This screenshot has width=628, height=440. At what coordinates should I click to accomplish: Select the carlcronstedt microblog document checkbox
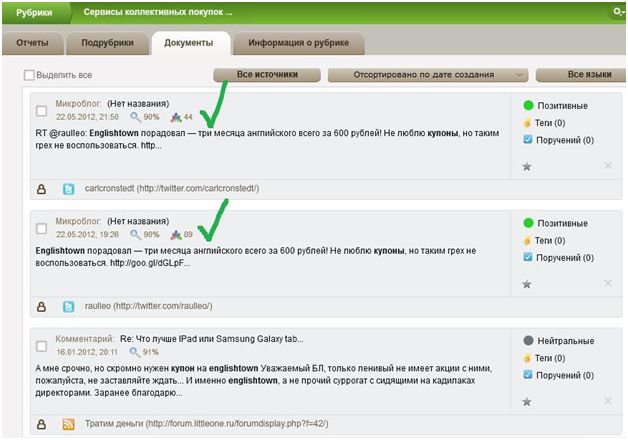pos(42,111)
